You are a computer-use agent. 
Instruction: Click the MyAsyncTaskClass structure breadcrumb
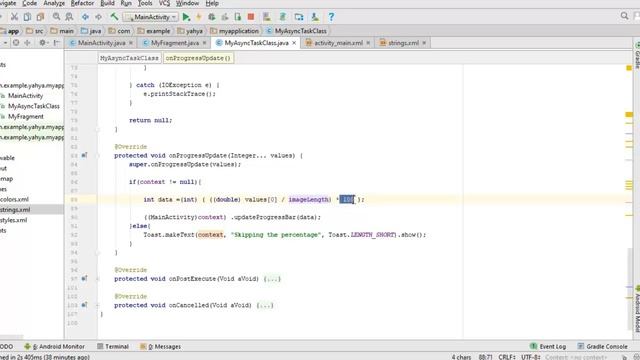129,58
